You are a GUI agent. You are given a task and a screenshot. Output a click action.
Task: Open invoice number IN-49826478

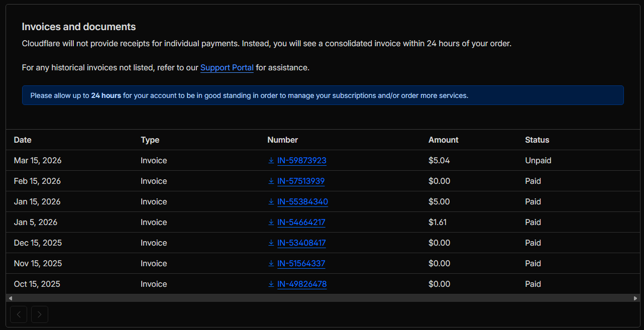(302, 284)
